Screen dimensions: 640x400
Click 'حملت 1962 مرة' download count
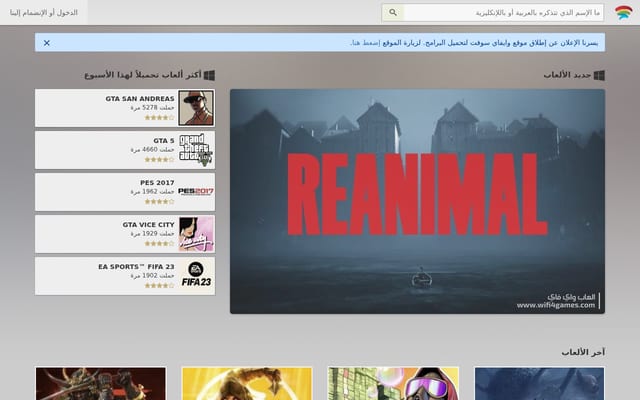click(152, 191)
